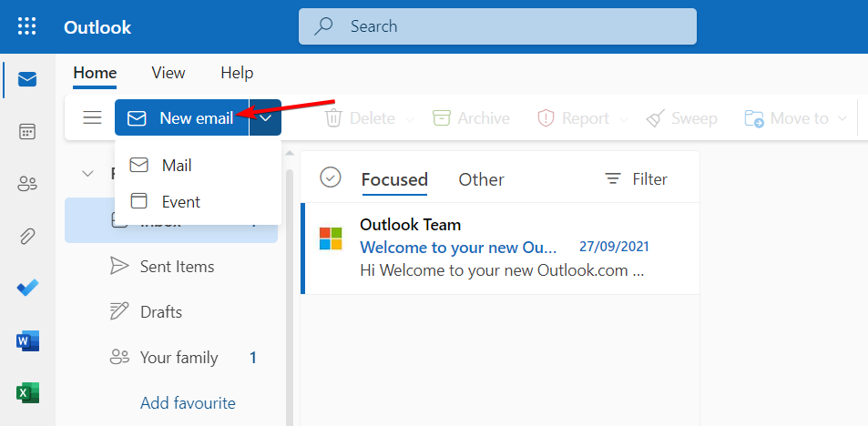Click the Sweep toolbar button
This screenshot has height=426, width=868.
682,117
